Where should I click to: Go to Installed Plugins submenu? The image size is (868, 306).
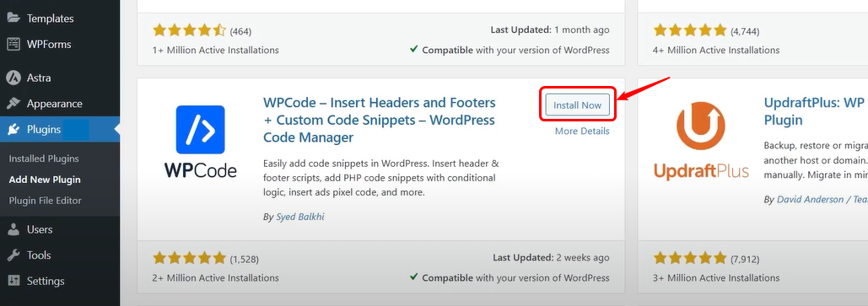(x=44, y=158)
